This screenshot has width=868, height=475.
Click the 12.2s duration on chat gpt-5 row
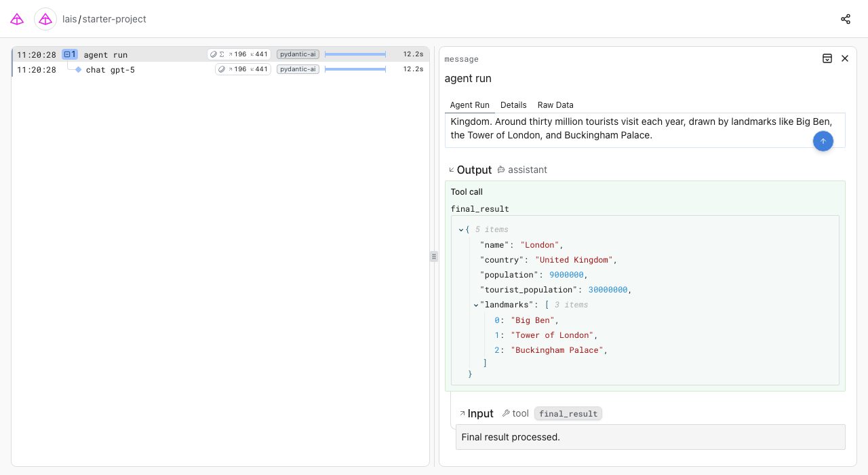click(413, 69)
